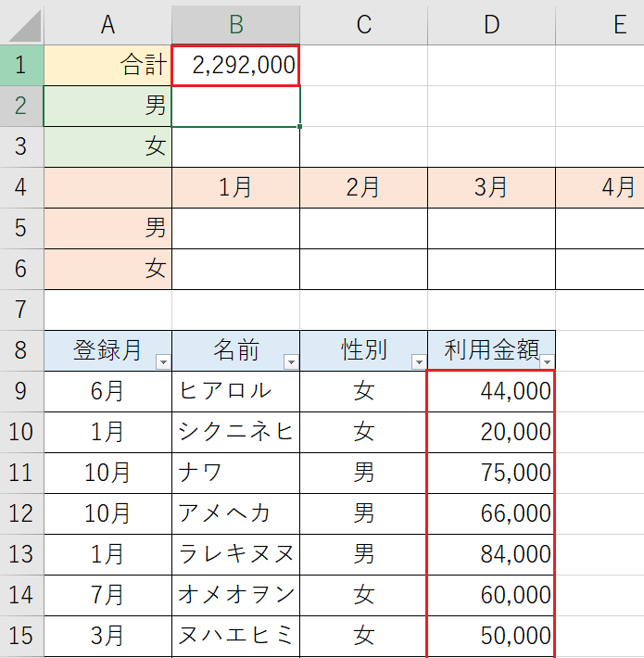
Task: Select the name アメヘカ
Action: (235, 513)
